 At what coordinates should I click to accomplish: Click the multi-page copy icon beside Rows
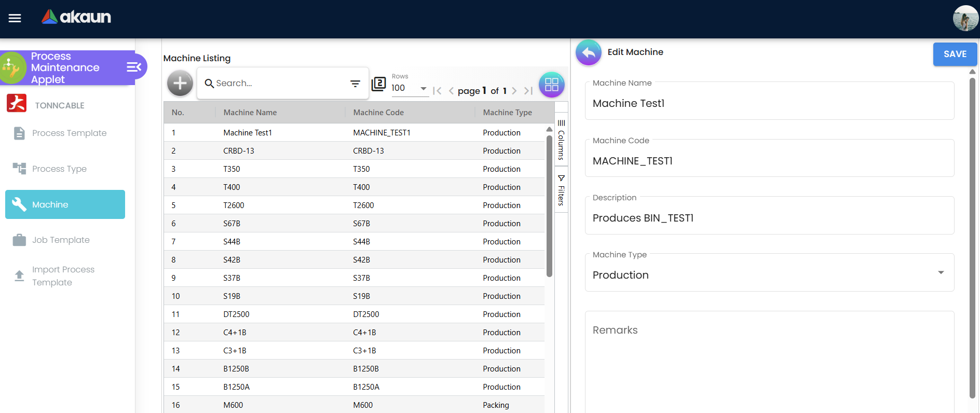tap(379, 84)
